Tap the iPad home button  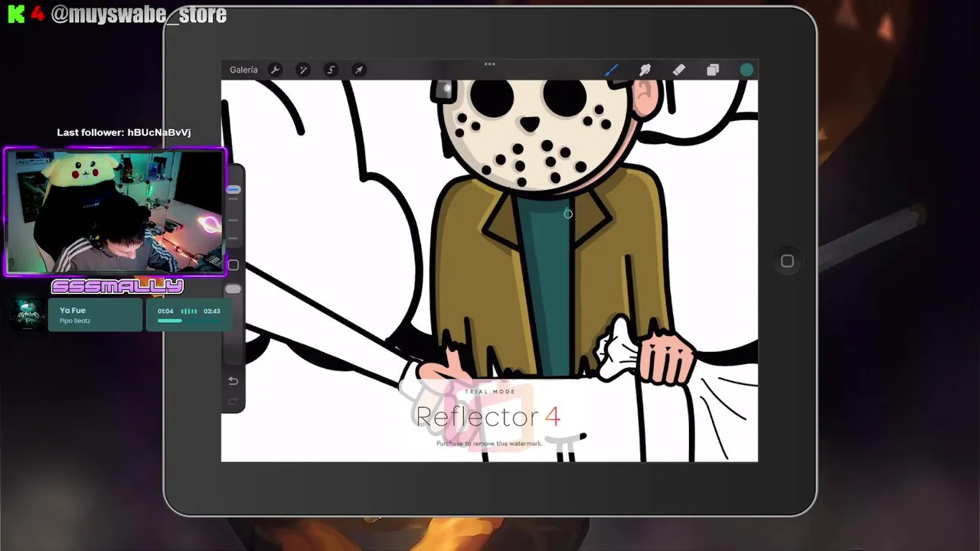pyautogui.click(x=787, y=261)
